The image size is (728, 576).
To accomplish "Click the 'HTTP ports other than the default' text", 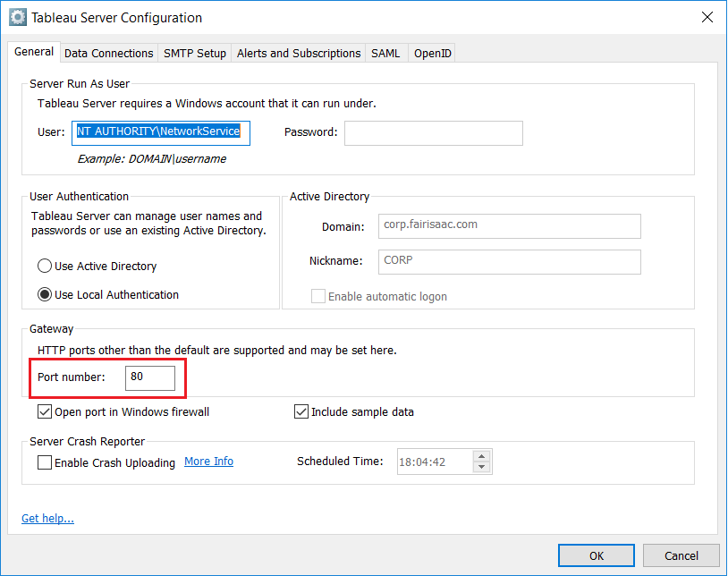I will (216, 350).
